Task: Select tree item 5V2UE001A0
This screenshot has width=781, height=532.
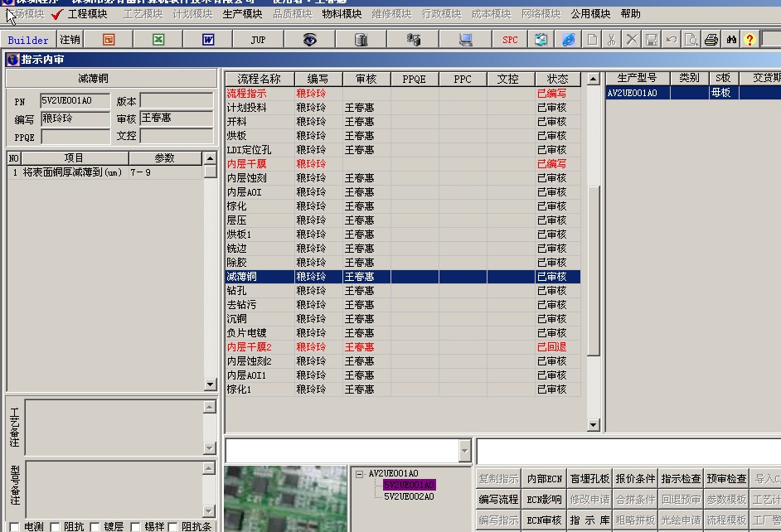Action: [x=409, y=485]
